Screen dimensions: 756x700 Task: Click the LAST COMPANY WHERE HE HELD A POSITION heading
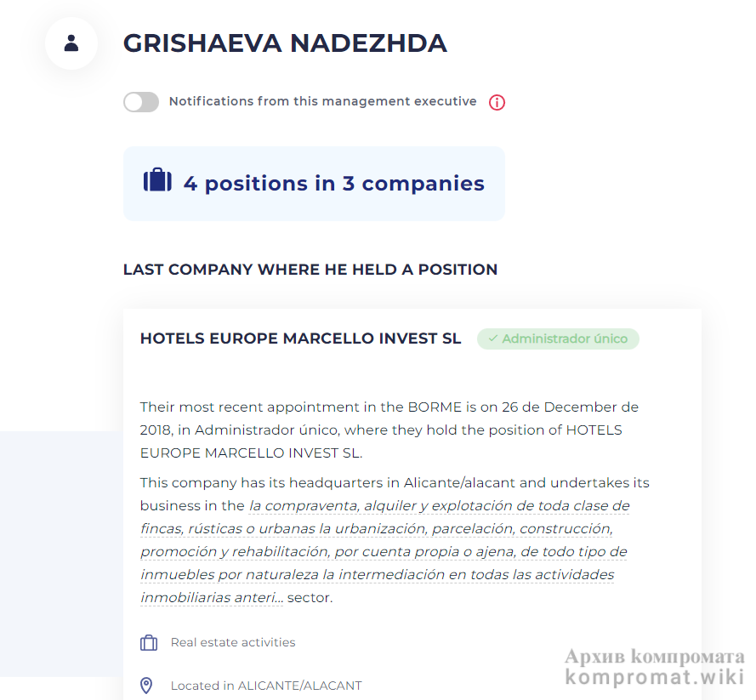[310, 270]
